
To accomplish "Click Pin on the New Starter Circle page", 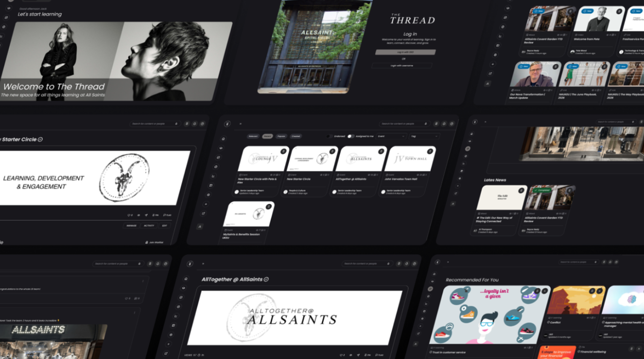I will 155,215.
